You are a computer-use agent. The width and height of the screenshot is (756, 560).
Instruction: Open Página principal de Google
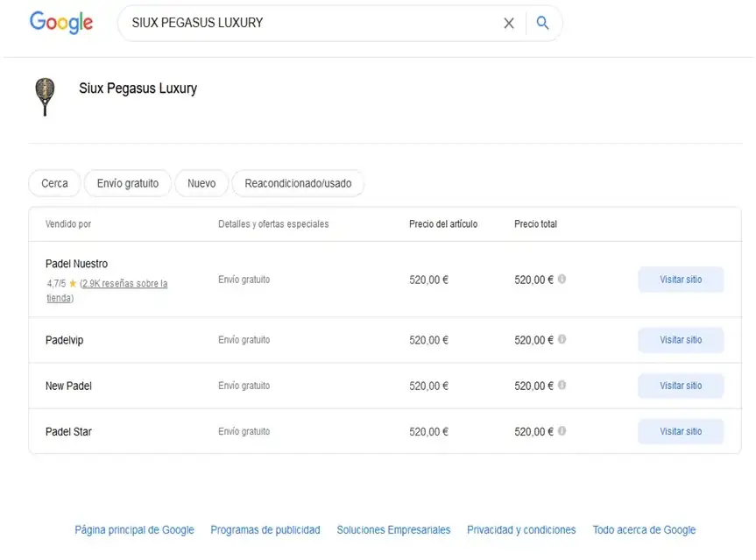(x=134, y=529)
